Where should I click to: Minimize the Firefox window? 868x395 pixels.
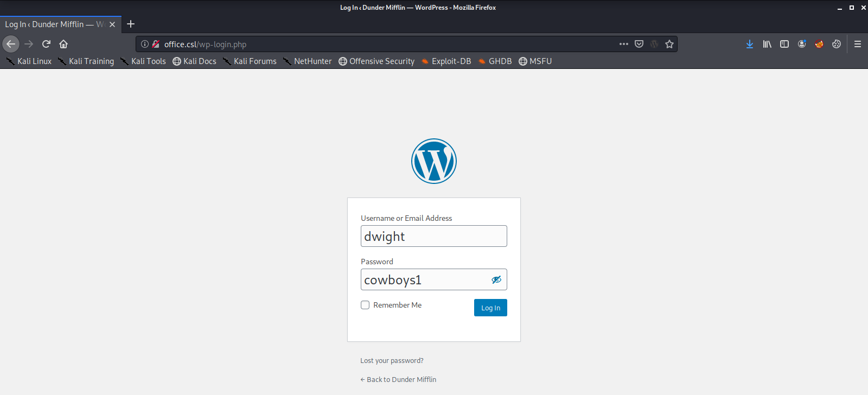point(840,8)
